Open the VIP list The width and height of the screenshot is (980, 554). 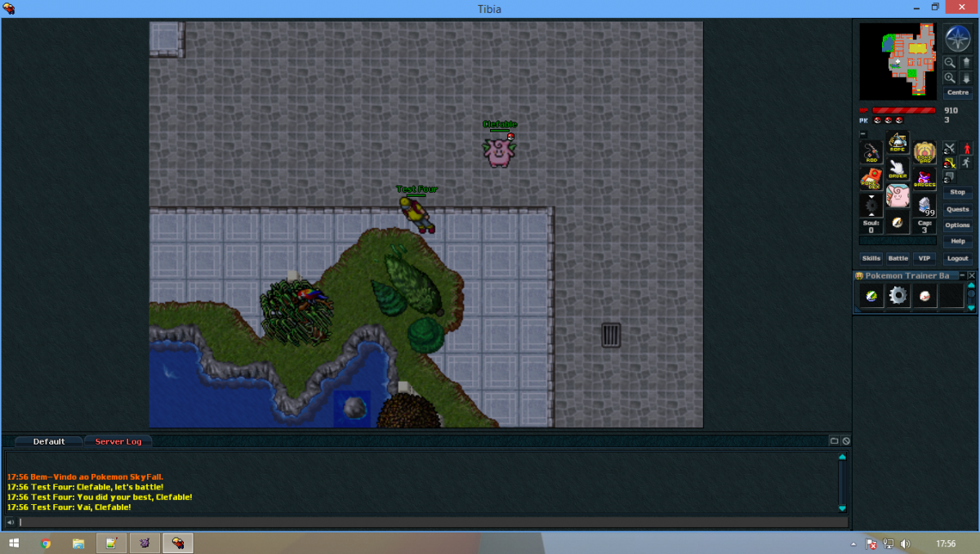tap(924, 258)
